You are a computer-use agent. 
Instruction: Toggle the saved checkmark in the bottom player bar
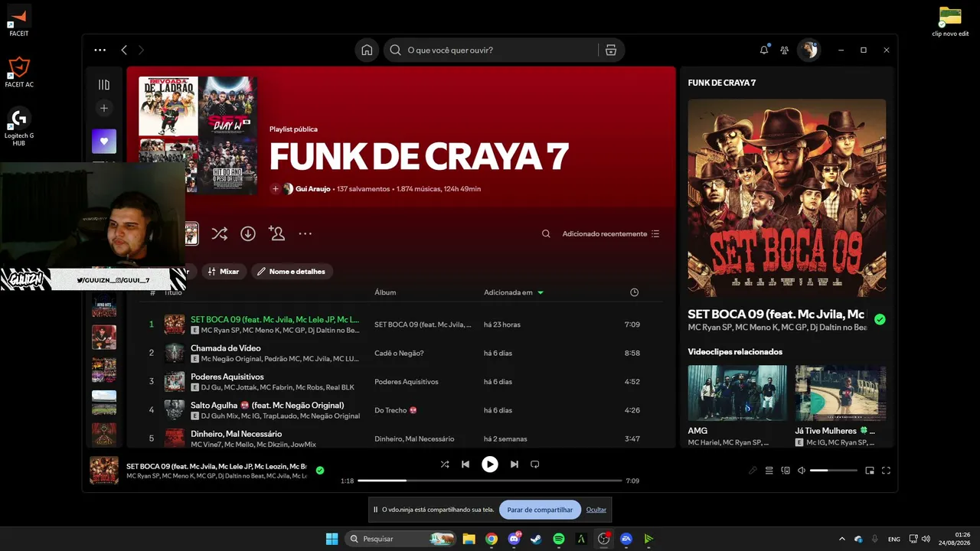click(320, 471)
